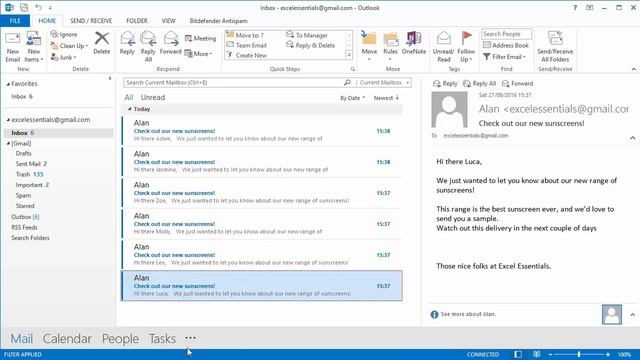The height and width of the screenshot is (360, 640).
Task: Open the Move folder menu
Action: (x=369, y=47)
